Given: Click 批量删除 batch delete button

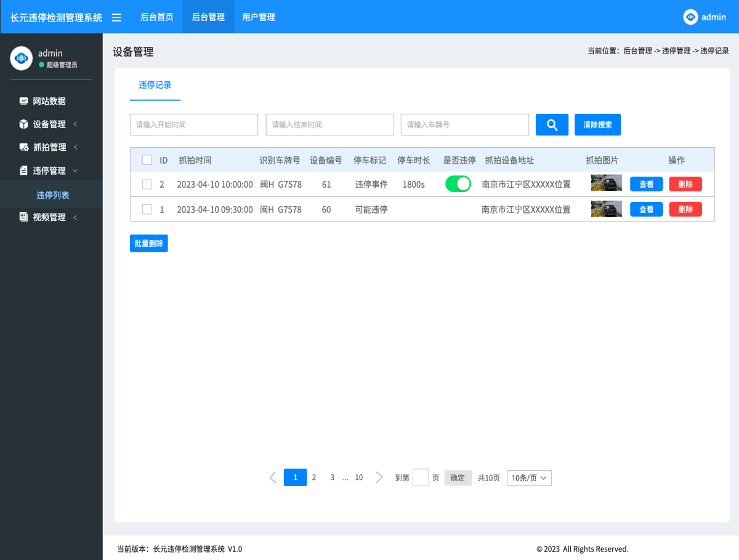Looking at the screenshot, I should click(149, 244).
